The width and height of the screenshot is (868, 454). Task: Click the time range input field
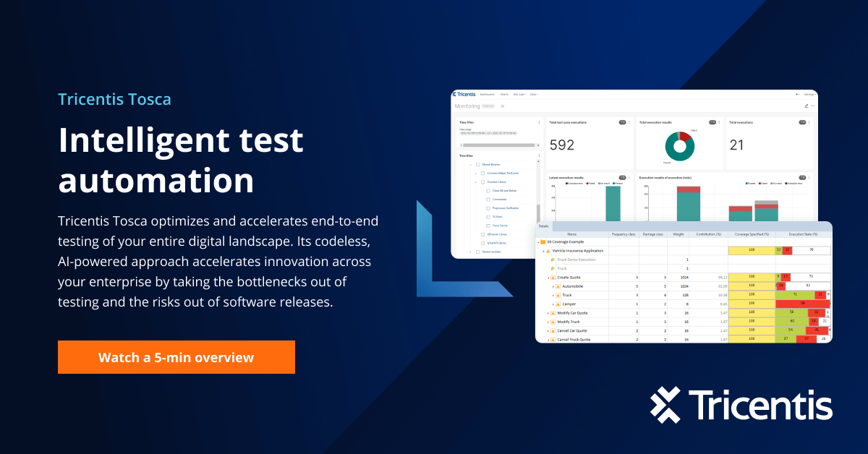(488, 133)
